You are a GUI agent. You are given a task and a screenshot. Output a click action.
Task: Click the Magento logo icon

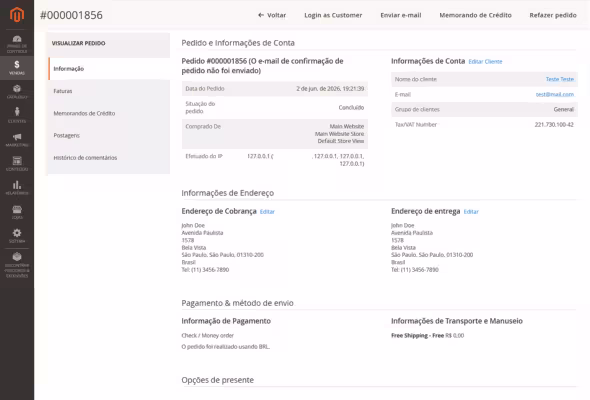click(x=17, y=15)
